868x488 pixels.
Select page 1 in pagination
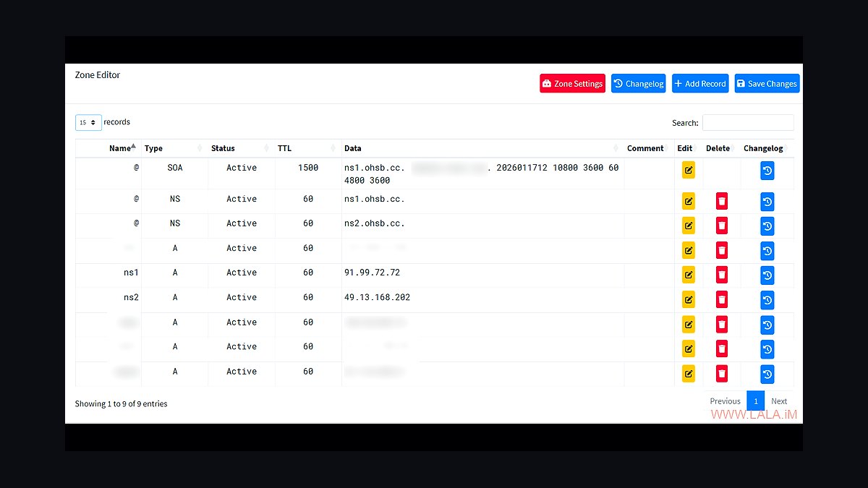755,401
